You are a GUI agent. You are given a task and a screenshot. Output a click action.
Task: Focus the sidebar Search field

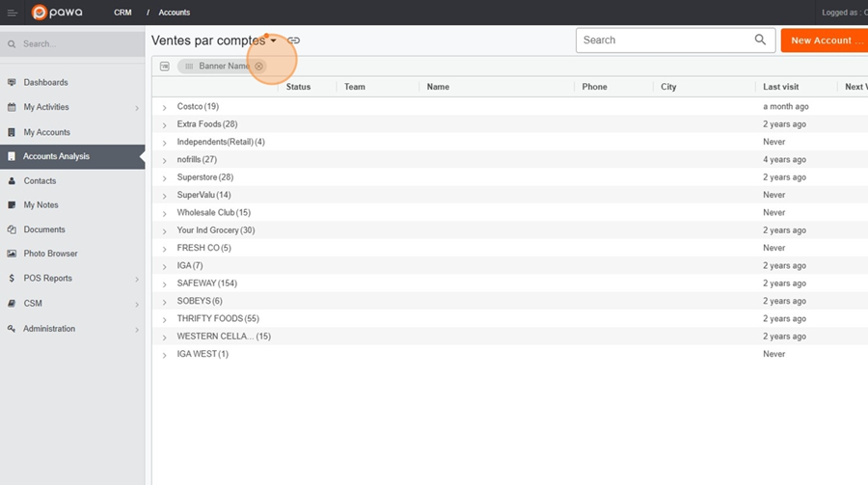click(72, 43)
